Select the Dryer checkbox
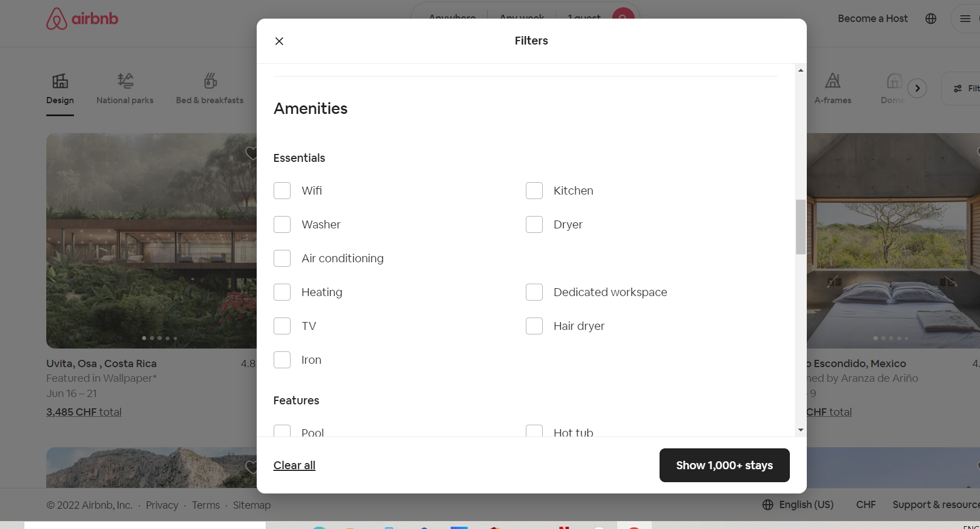This screenshot has width=980, height=529. 534,224
